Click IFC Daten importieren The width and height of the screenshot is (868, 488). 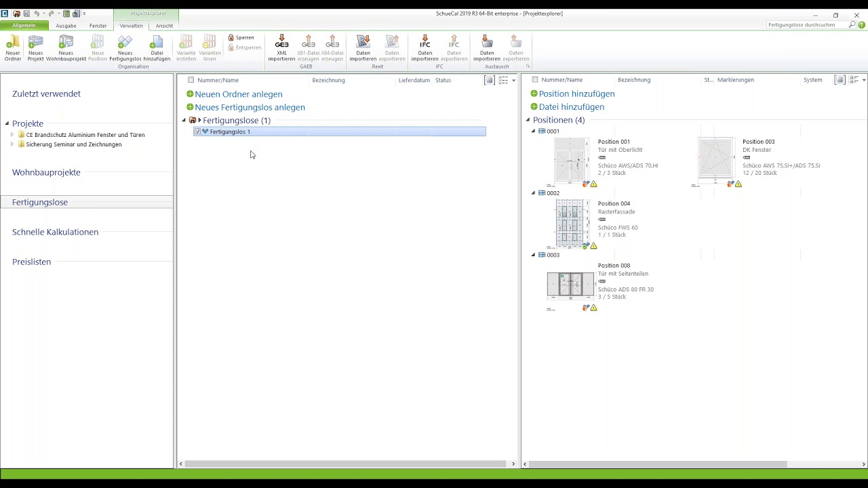tap(425, 48)
